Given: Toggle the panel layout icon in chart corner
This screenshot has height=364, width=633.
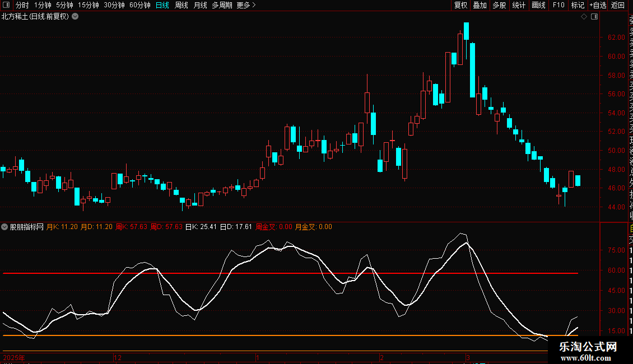Looking at the screenshot, I should [594, 17].
